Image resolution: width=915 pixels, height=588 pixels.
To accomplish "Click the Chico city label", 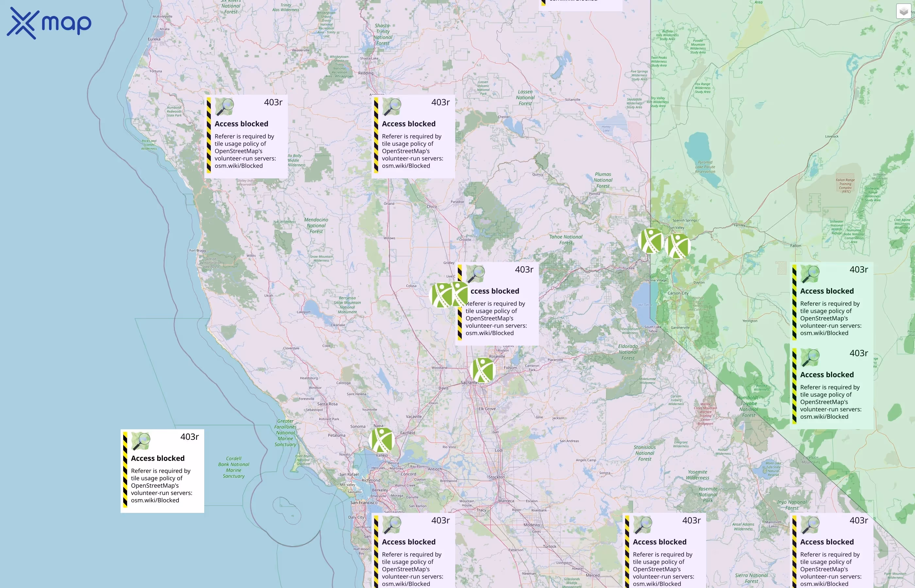I will tap(432, 206).
